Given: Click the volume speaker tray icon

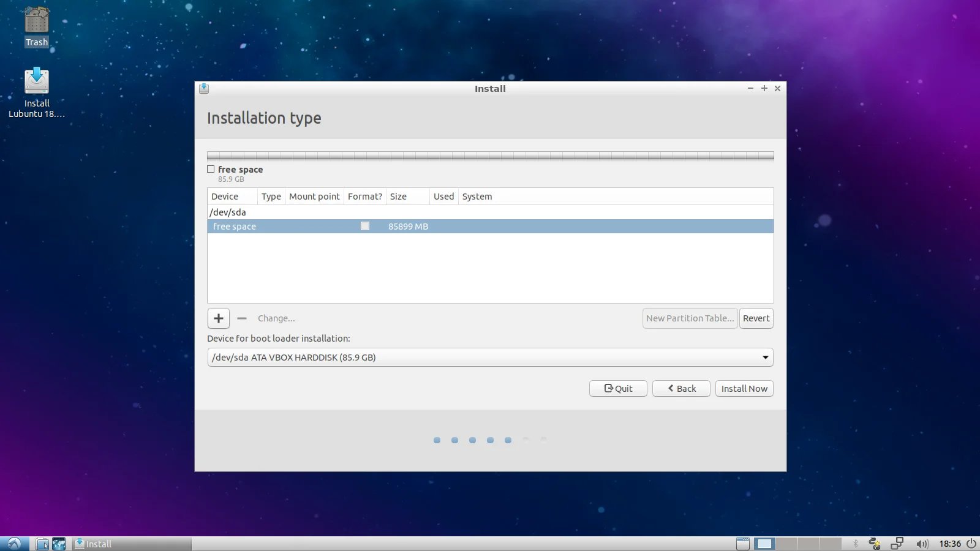Looking at the screenshot, I should [922, 544].
